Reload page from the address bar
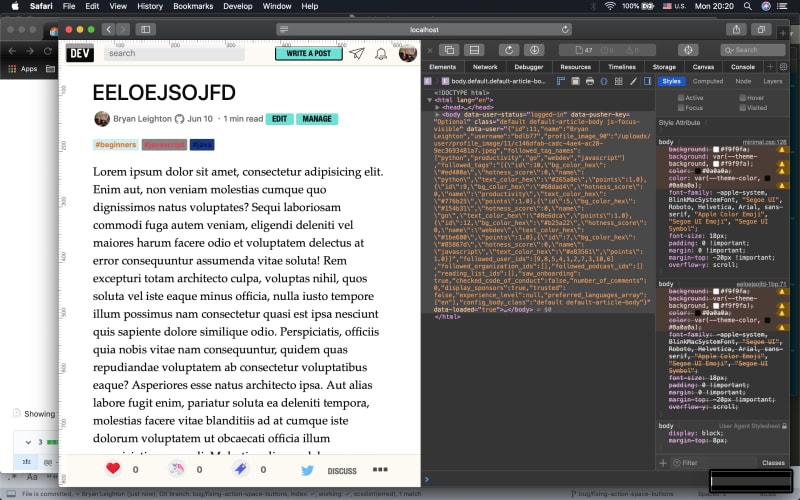This screenshot has width=800, height=500. coord(565,30)
